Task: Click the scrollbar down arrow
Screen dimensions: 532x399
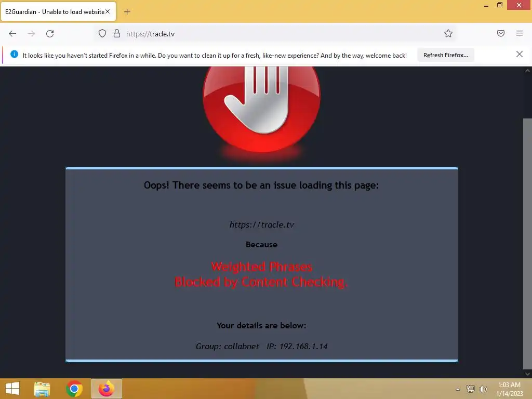Action: point(527,374)
